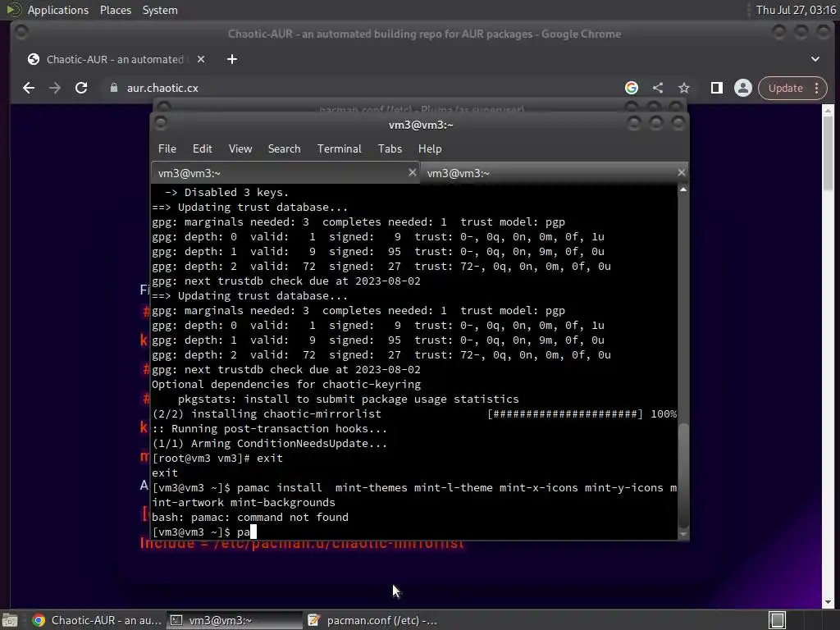Open terminal Search menu
The height and width of the screenshot is (630, 840).
284,149
